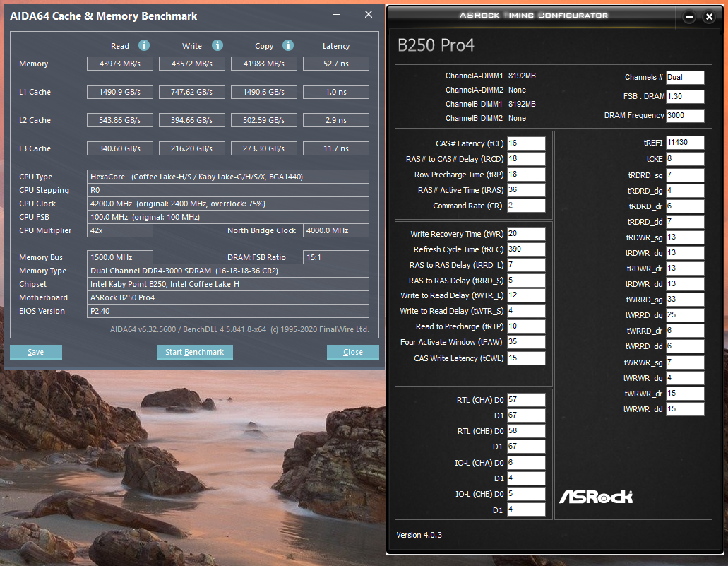This screenshot has height=566, width=728.
Task: Click the RTL (CHA) D0 field
Action: pos(526,400)
